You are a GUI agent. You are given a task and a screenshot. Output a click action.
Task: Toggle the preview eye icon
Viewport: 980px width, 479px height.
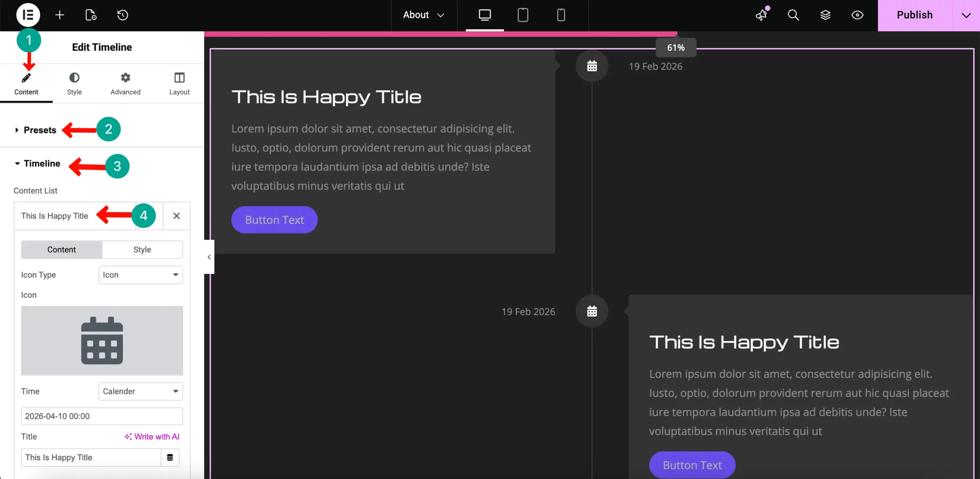tap(857, 15)
